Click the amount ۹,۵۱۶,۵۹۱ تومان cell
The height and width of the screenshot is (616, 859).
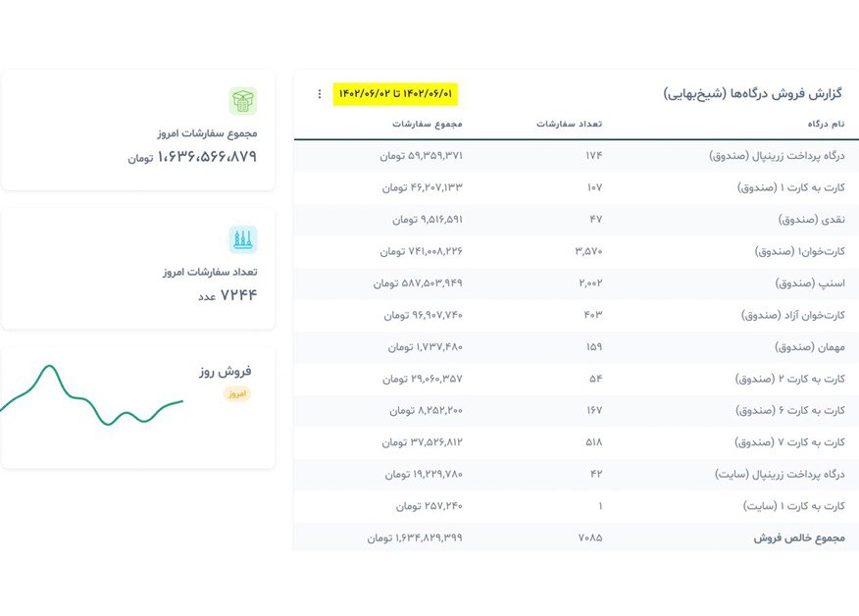[428, 219]
